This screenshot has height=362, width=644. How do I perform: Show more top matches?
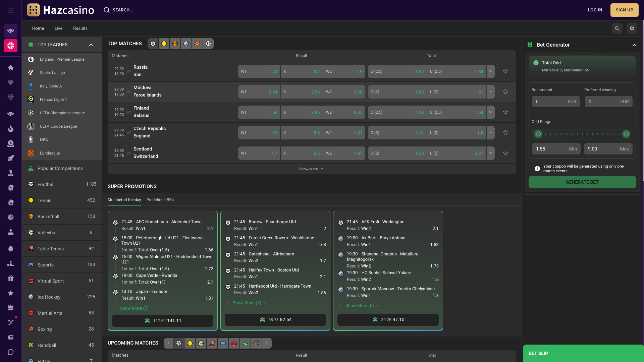tap(311, 169)
